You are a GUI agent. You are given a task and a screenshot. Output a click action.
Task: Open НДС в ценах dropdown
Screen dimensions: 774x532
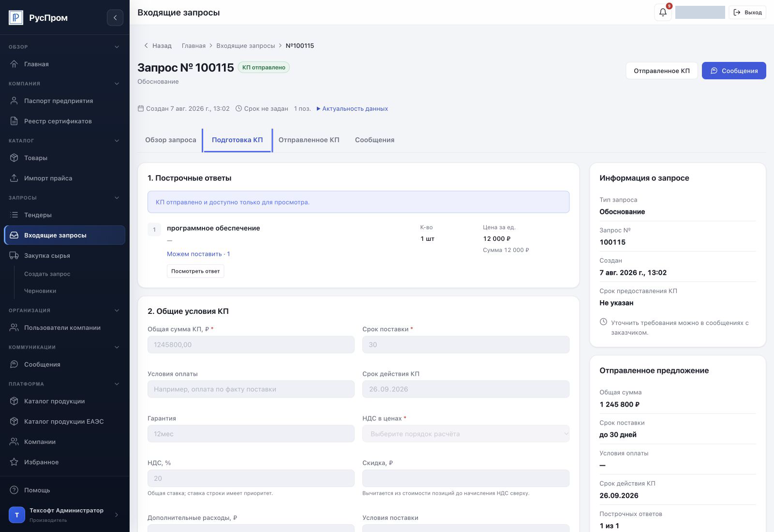(466, 434)
